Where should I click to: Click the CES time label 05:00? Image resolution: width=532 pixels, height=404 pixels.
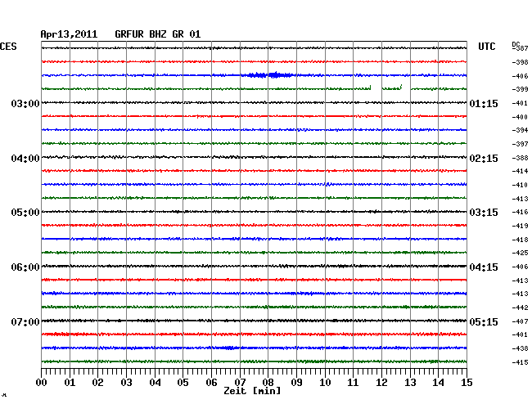point(25,213)
